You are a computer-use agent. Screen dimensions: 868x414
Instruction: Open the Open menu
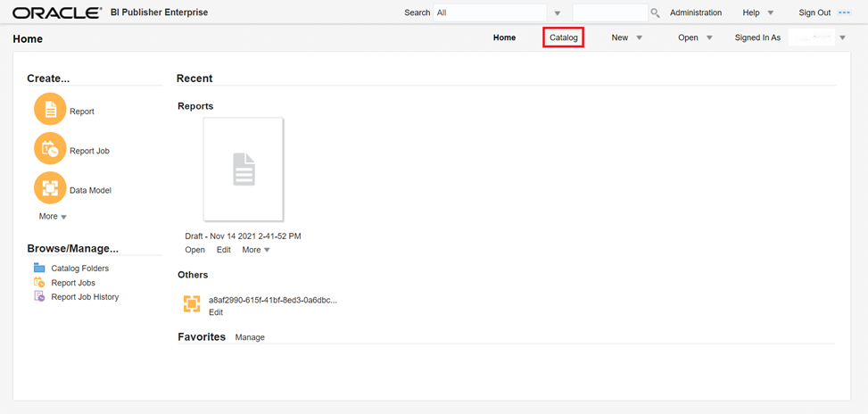(x=688, y=37)
